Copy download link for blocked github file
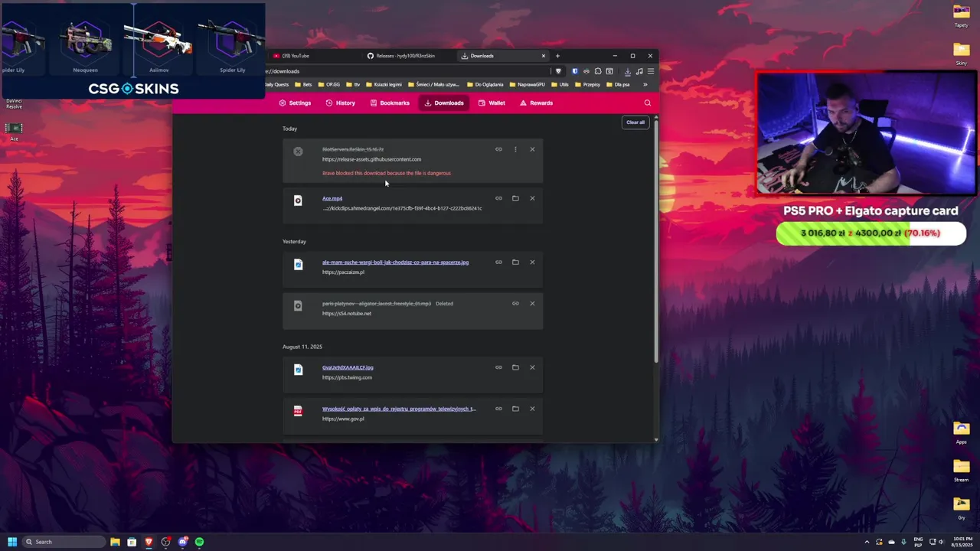 point(498,149)
